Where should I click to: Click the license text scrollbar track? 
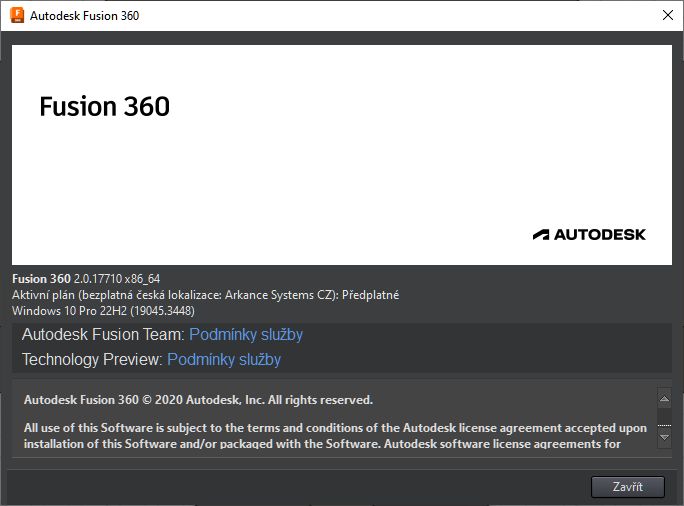coord(664,418)
